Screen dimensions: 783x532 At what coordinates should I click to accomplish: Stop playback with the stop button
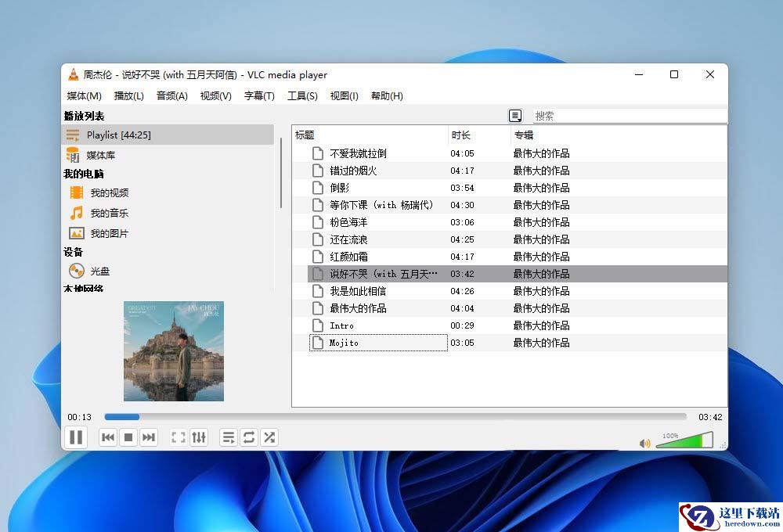(128, 437)
